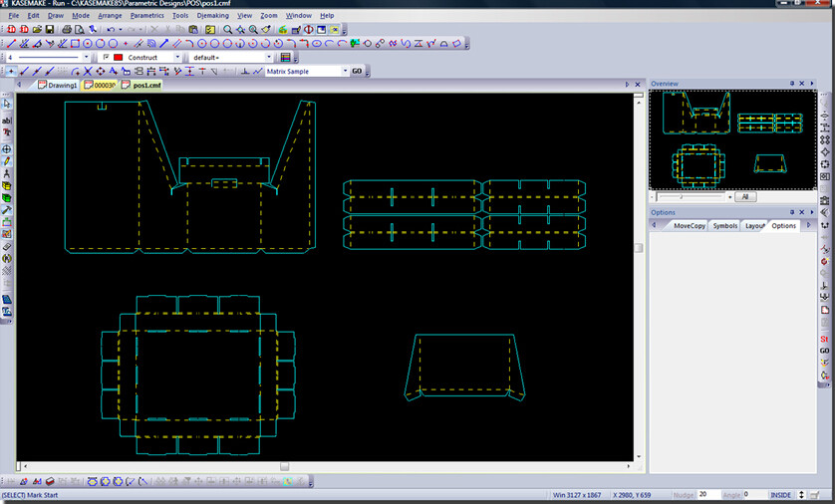Screen dimensions: 835x504
Task: Toggle the checkbox beside Construct swatch
Action: point(106,57)
